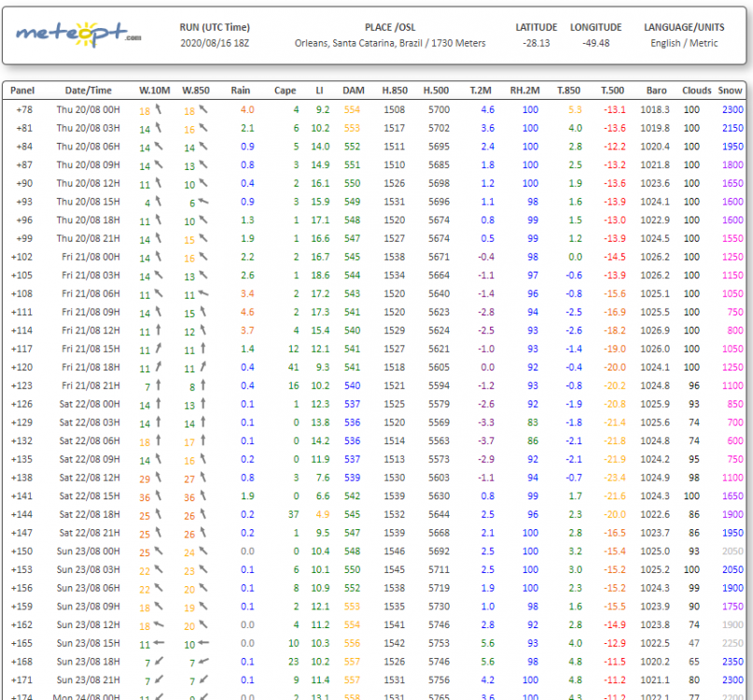Click the Panel column header
The image size is (753, 700).
pos(22,91)
